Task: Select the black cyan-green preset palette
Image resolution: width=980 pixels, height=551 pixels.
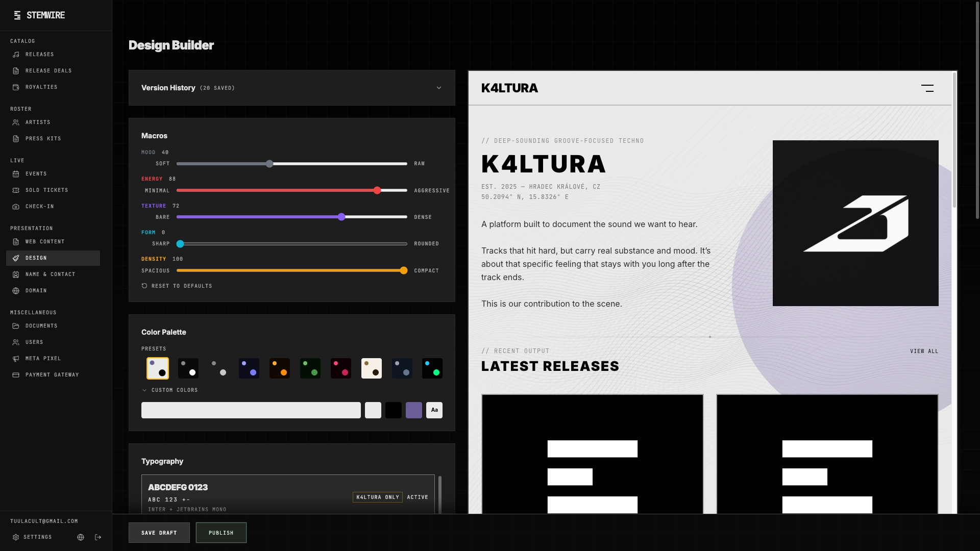Action: (432, 368)
